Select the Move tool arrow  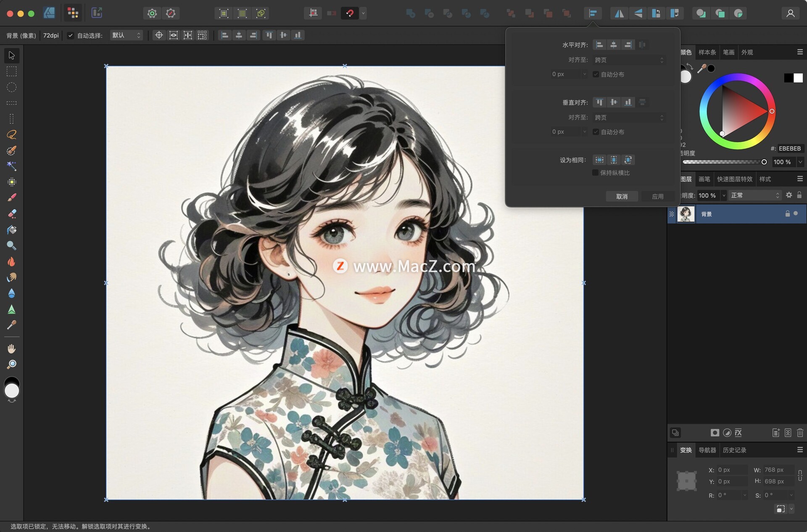coord(11,55)
